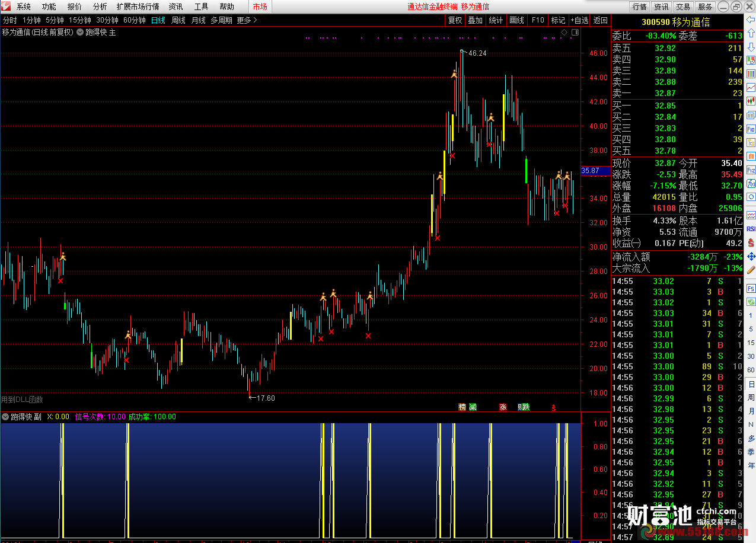Select the 日线 daily period

[158, 20]
